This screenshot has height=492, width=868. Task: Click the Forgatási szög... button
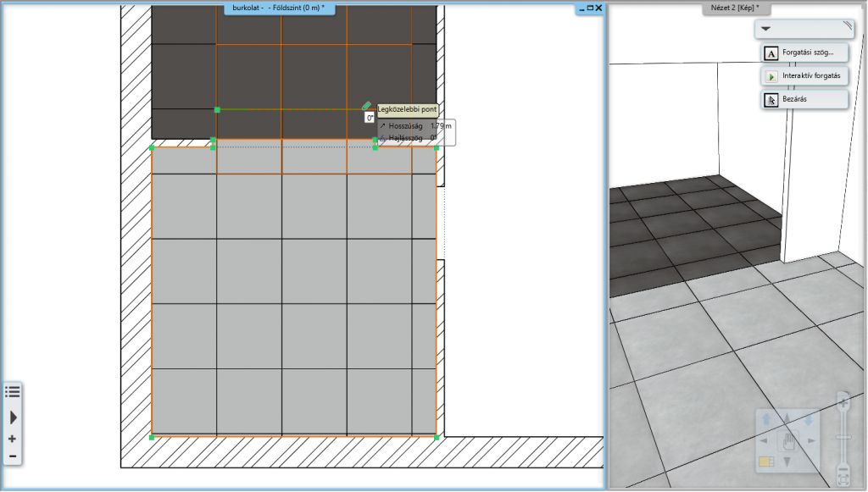coord(804,53)
